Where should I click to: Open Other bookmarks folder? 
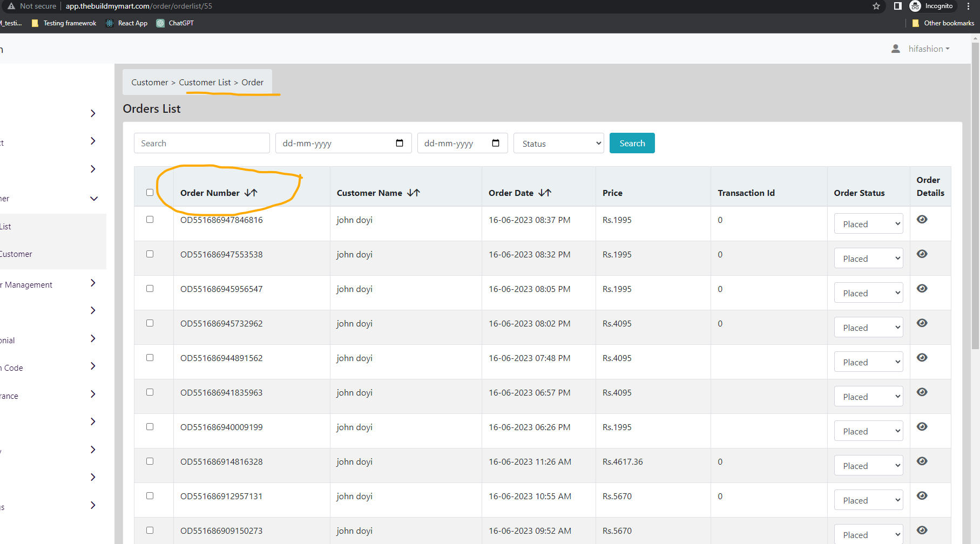[943, 23]
